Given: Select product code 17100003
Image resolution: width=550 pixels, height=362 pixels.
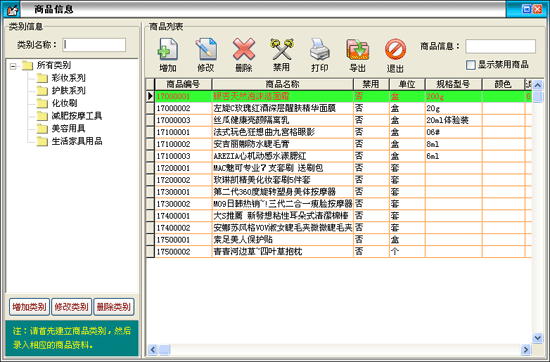Looking at the screenshot, I should click(173, 156).
